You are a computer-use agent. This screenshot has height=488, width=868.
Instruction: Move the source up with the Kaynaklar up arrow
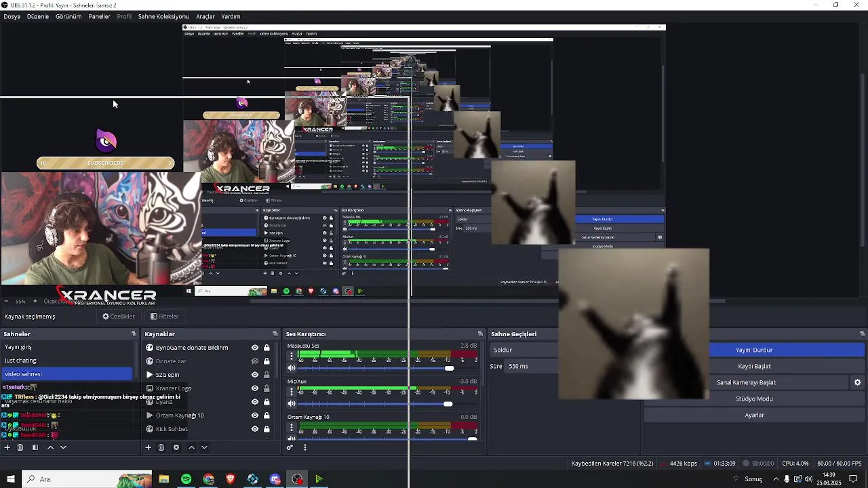coord(191,447)
